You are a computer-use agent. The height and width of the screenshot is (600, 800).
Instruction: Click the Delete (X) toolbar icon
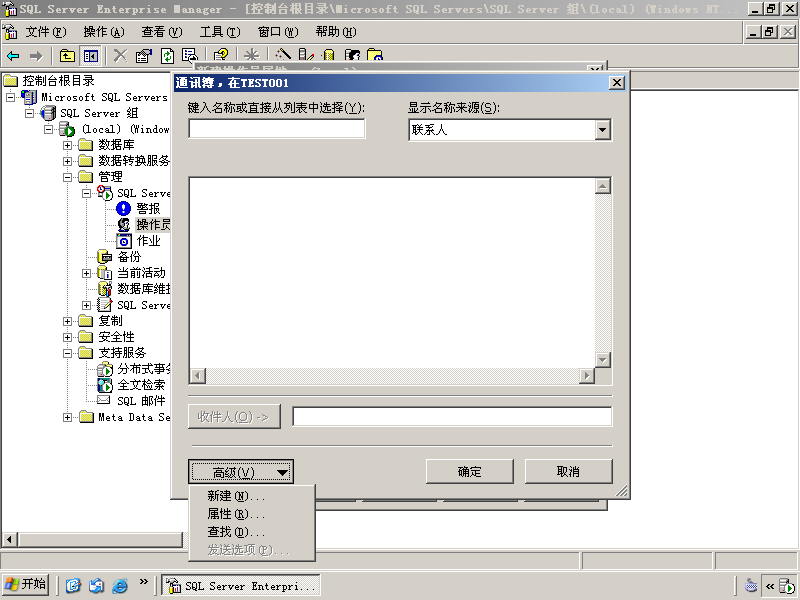tap(120, 56)
